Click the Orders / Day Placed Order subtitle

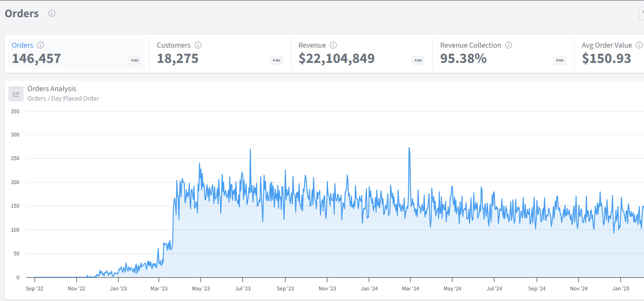(63, 98)
